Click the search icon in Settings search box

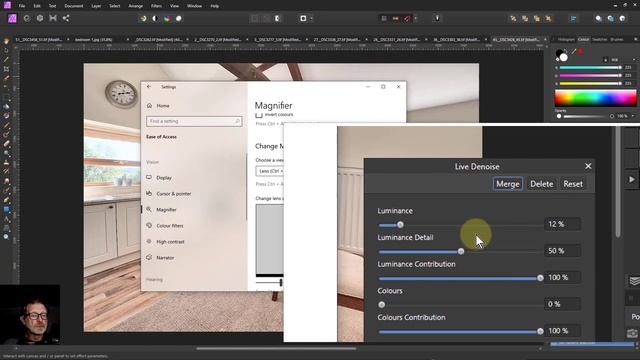(x=237, y=121)
